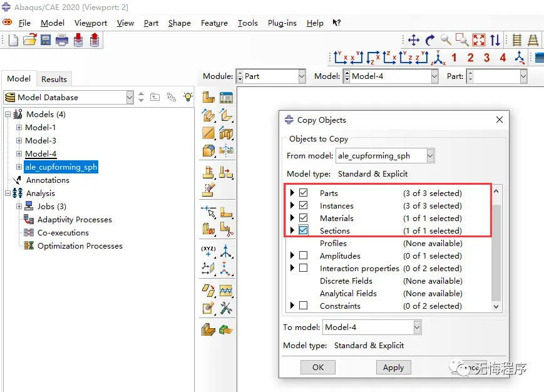Viewport: 544px width, 392px height.
Task: Open the Tools menu
Action: [247, 23]
